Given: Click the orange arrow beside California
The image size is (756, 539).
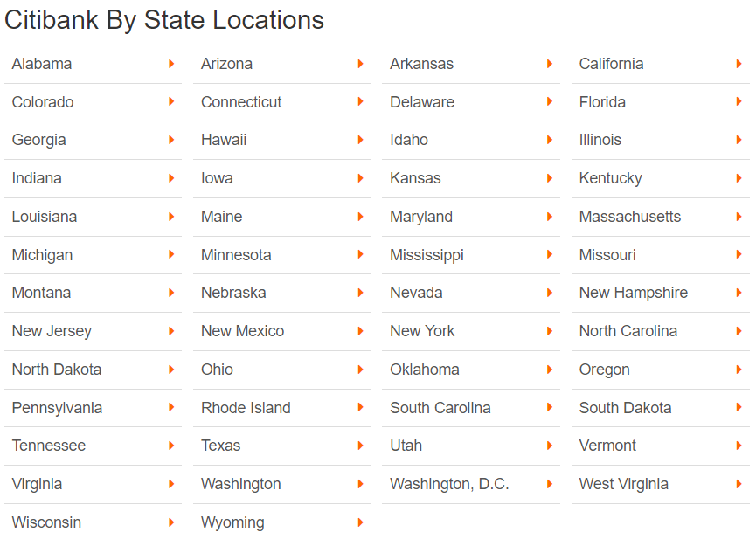Looking at the screenshot, I should [738, 64].
